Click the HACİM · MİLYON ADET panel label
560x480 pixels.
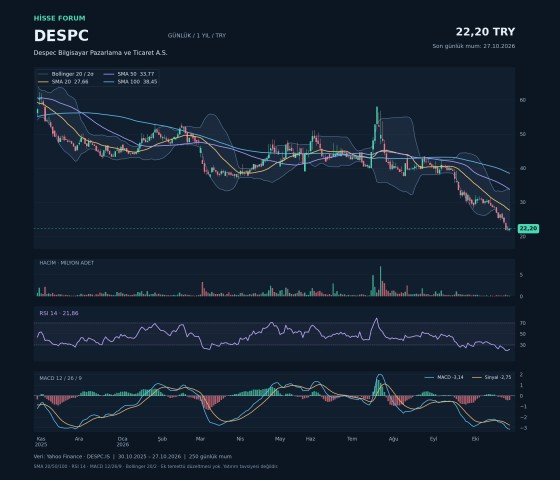pos(67,263)
